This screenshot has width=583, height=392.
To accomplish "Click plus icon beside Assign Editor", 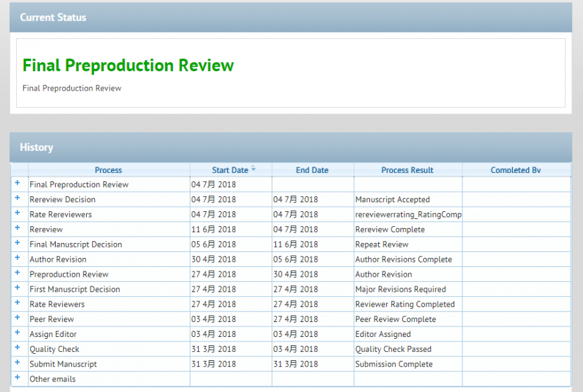I will click(17, 333).
